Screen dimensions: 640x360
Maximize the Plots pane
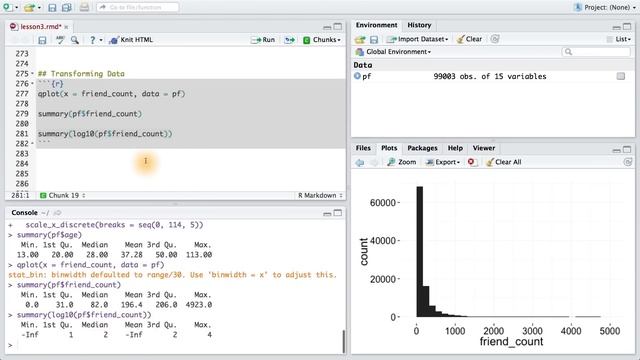coord(627,149)
